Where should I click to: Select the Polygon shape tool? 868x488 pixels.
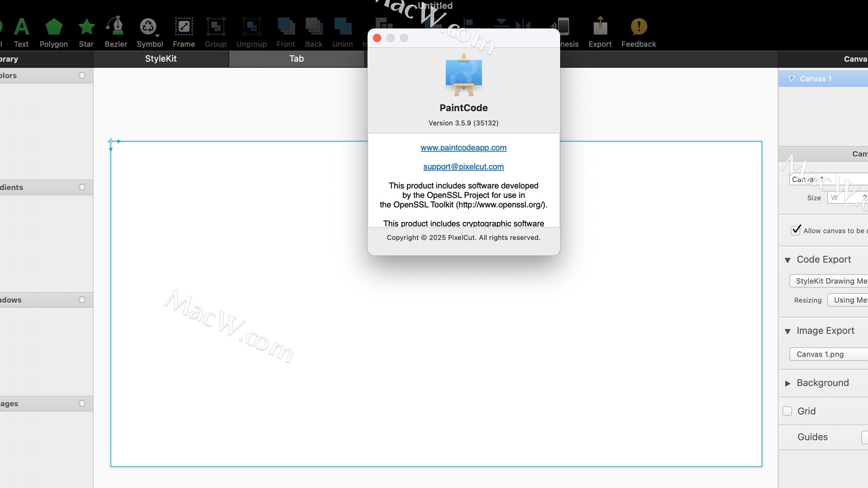click(x=53, y=33)
